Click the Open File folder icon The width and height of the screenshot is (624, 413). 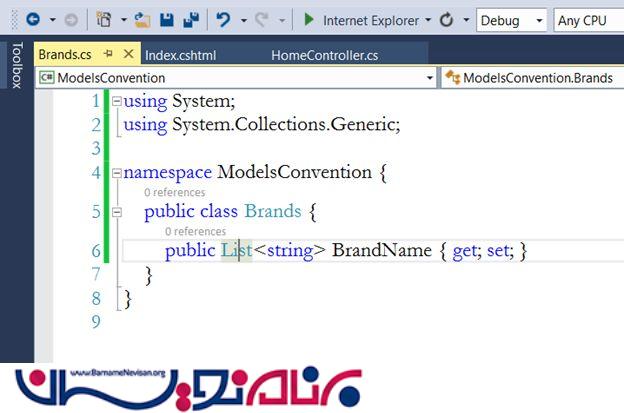coord(142,19)
